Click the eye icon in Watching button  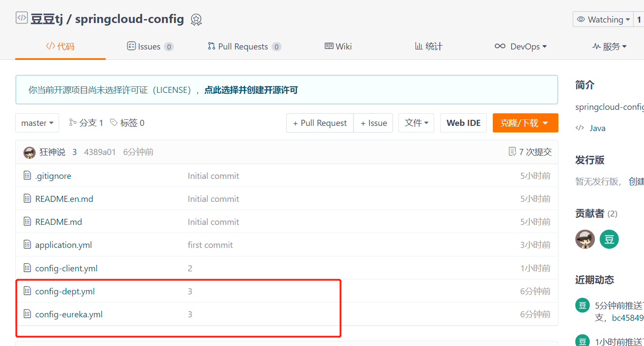pyautogui.click(x=581, y=20)
